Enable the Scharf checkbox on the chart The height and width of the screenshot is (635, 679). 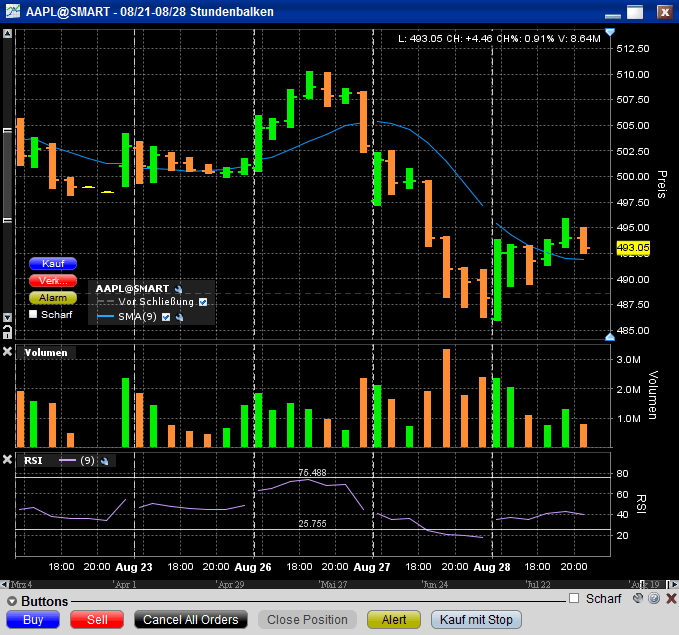tap(33, 314)
